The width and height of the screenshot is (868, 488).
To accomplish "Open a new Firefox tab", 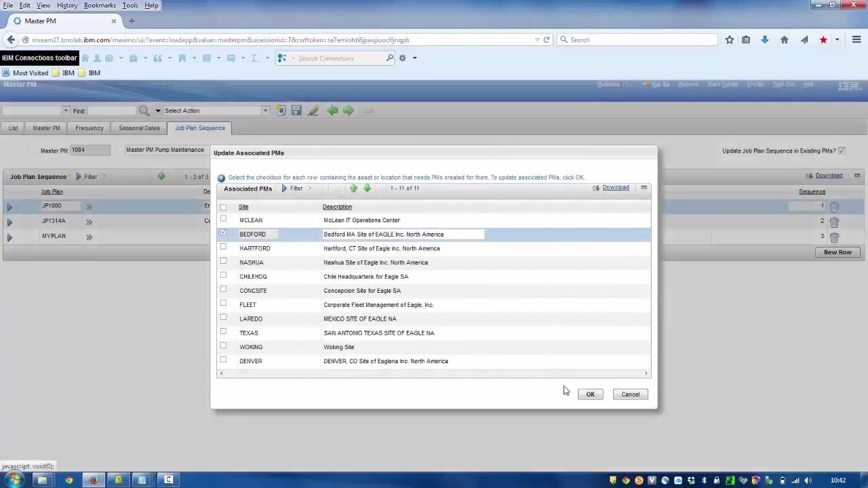I will 132,21.
